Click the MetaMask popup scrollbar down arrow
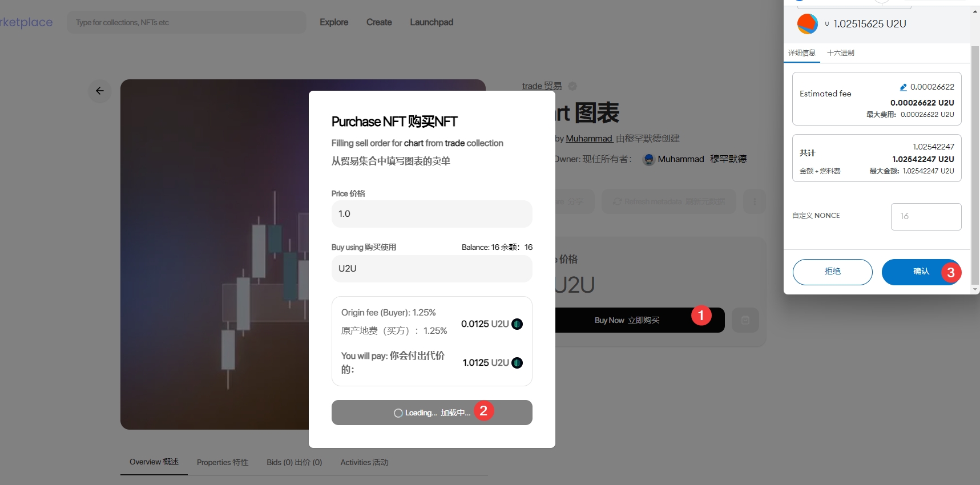The width and height of the screenshot is (980, 485). tap(975, 289)
